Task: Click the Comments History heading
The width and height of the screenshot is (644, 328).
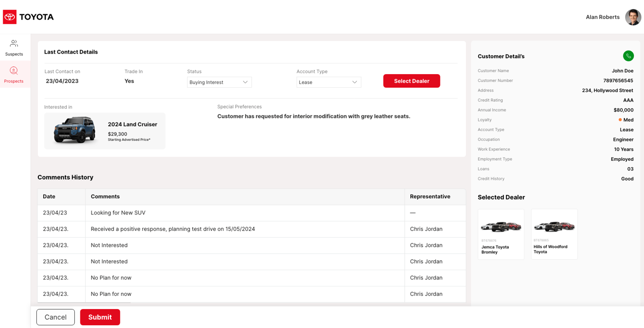Action: pos(65,177)
